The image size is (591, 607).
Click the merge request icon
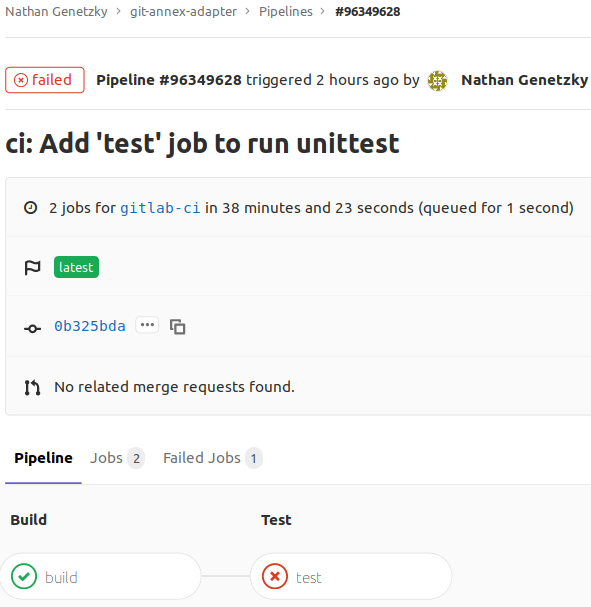click(x=32, y=388)
